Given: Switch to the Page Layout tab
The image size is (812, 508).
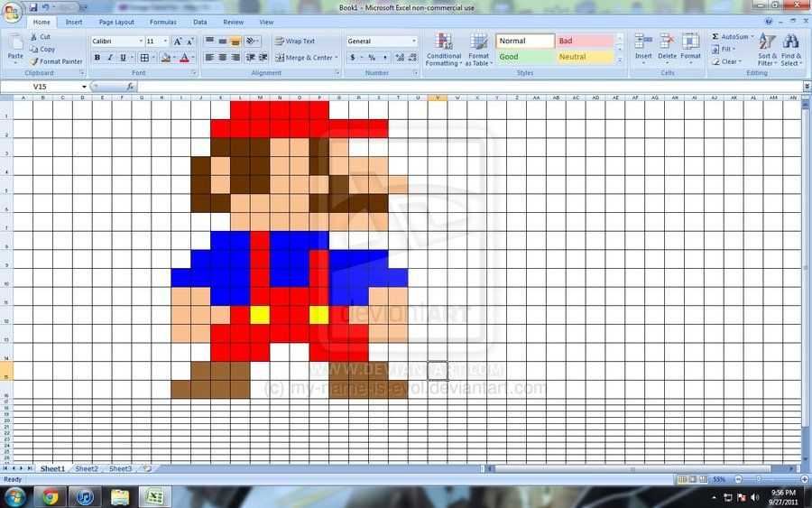Looking at the screenshot, I should click(116, 23).
